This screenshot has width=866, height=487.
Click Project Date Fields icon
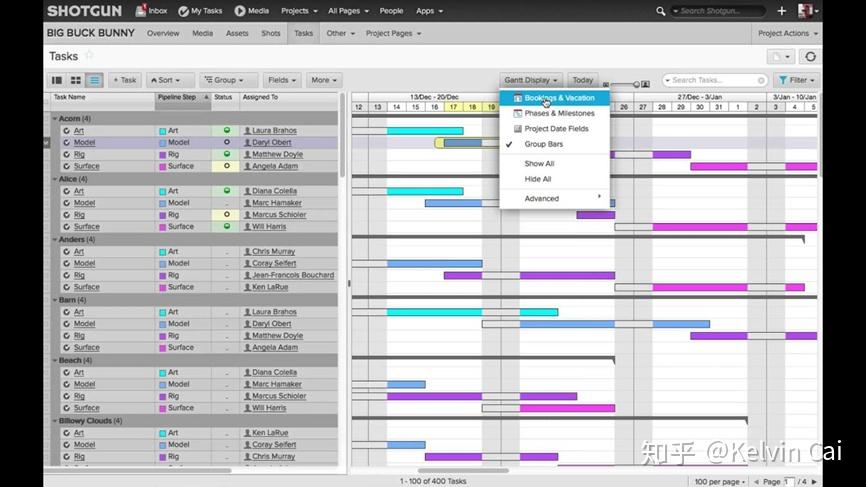(x=518, y=129)
